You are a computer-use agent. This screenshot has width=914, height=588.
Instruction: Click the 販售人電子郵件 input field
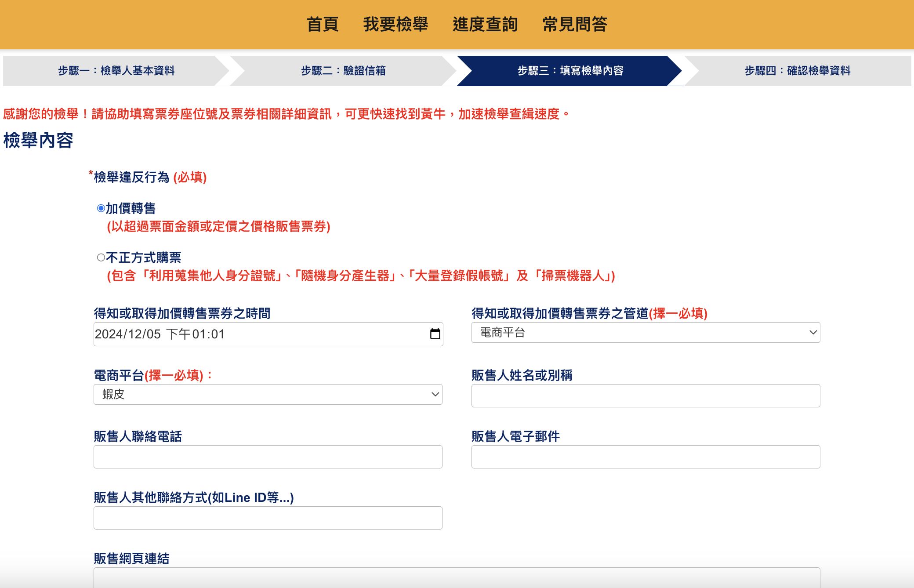[x=646, y=457]
